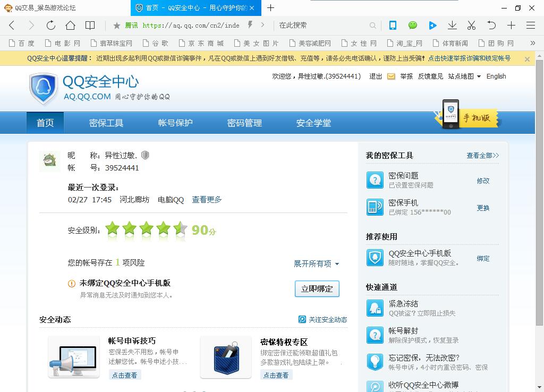Click the scissors screenshot tool icon
Viewport: 544px width, 392px height.
tap(472, 25)
